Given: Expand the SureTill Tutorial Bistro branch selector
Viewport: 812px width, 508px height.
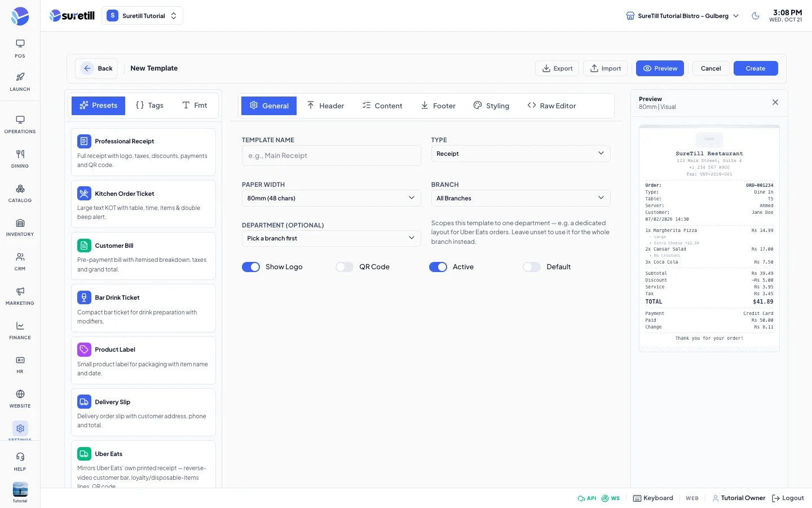Looking at the screenshot, I should (x=682, y=16).
